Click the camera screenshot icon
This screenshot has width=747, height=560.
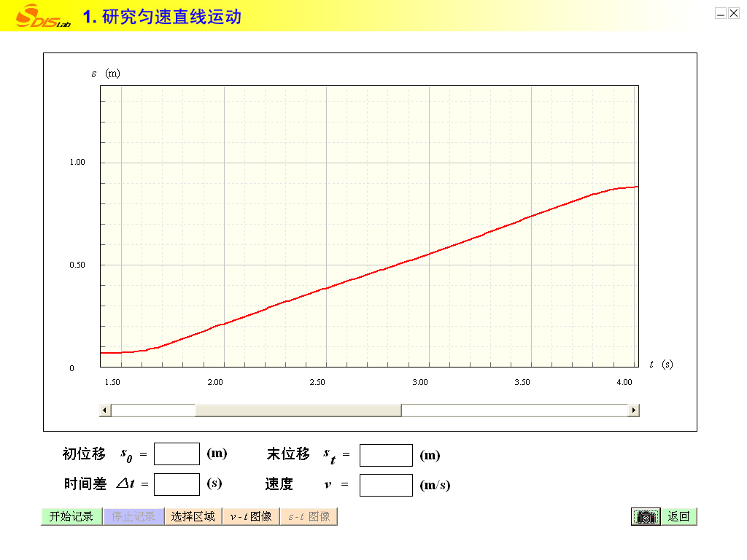click(645, 516)
